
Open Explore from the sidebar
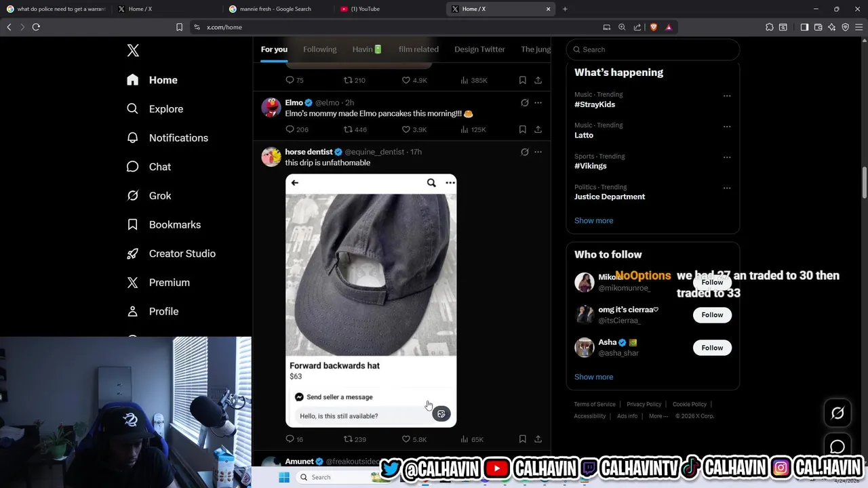155,109
